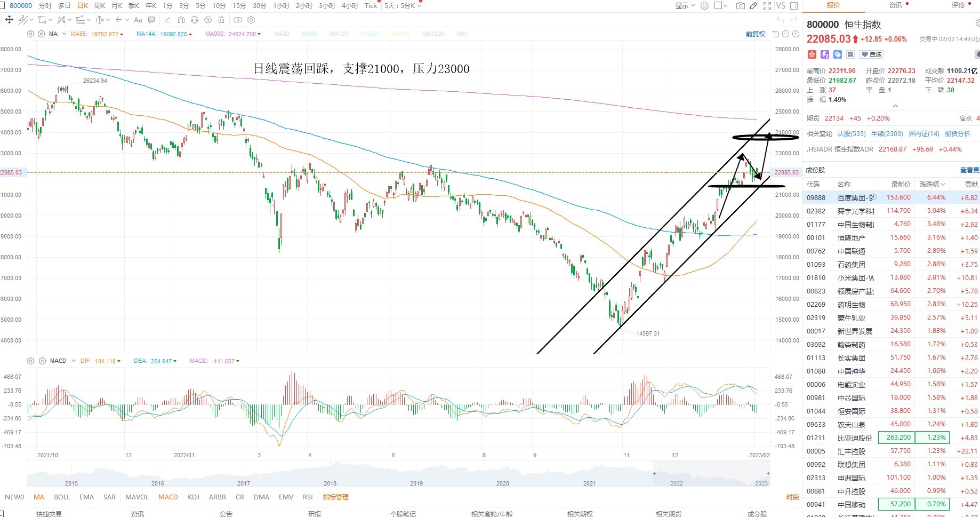Expand the 显示 dropdown
980x517 pixels.
point(685,6)
